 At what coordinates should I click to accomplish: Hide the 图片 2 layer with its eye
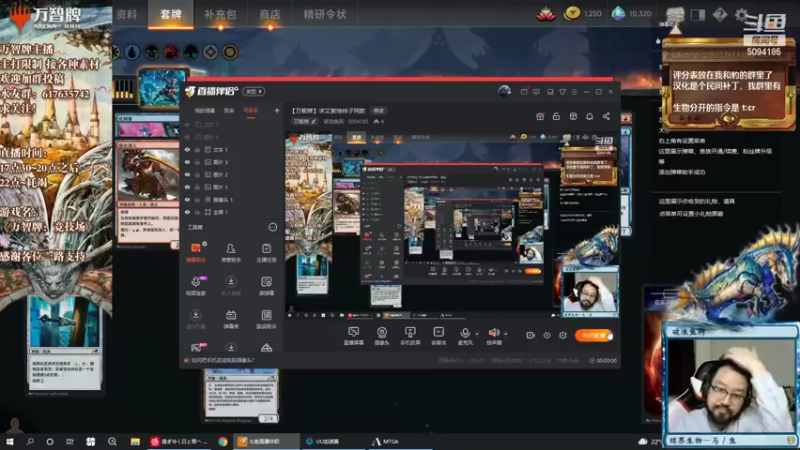coord(187,174)
